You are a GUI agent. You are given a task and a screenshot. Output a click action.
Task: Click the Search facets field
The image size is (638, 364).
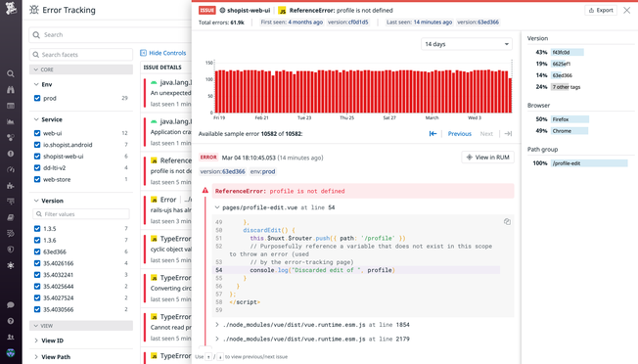pyautogui.click(x=81, y=55)
